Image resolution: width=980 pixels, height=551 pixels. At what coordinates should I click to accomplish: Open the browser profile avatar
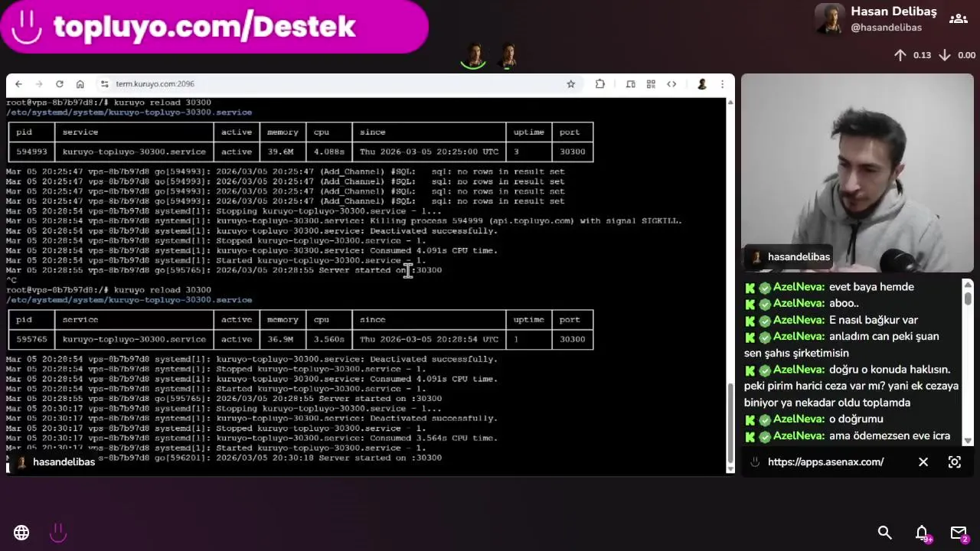[702, 84]
